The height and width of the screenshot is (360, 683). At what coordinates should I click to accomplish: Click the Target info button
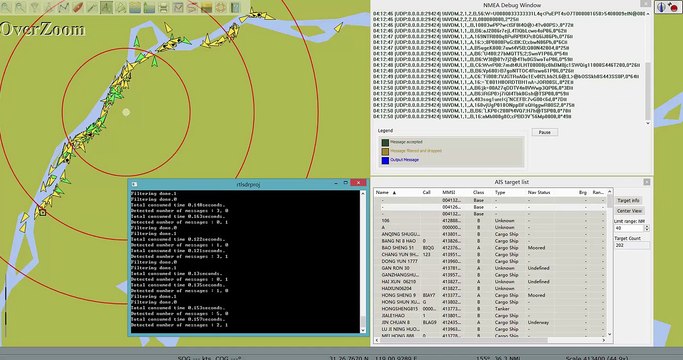pyautogui.click(x=629, y=200)
